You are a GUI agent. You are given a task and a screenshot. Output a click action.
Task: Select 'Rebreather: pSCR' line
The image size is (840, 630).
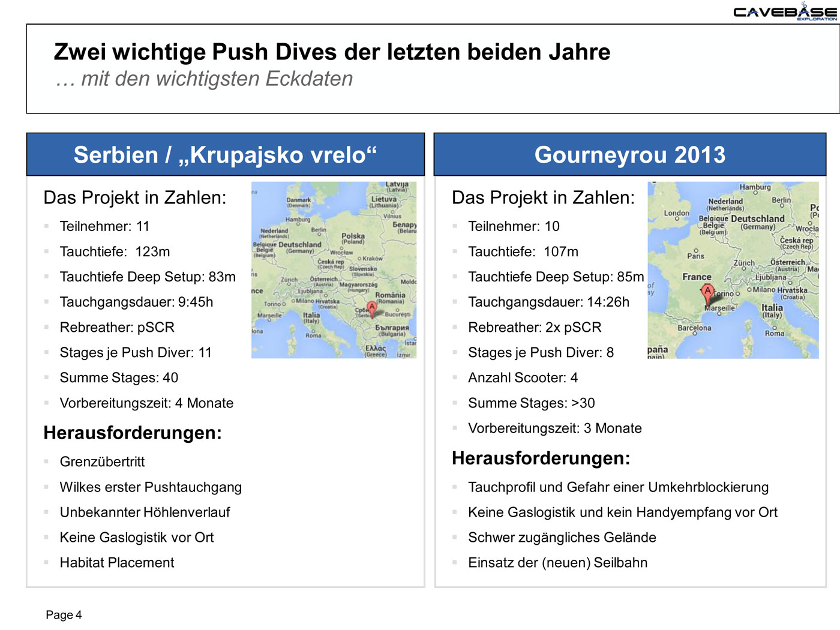tap(117, 327)
